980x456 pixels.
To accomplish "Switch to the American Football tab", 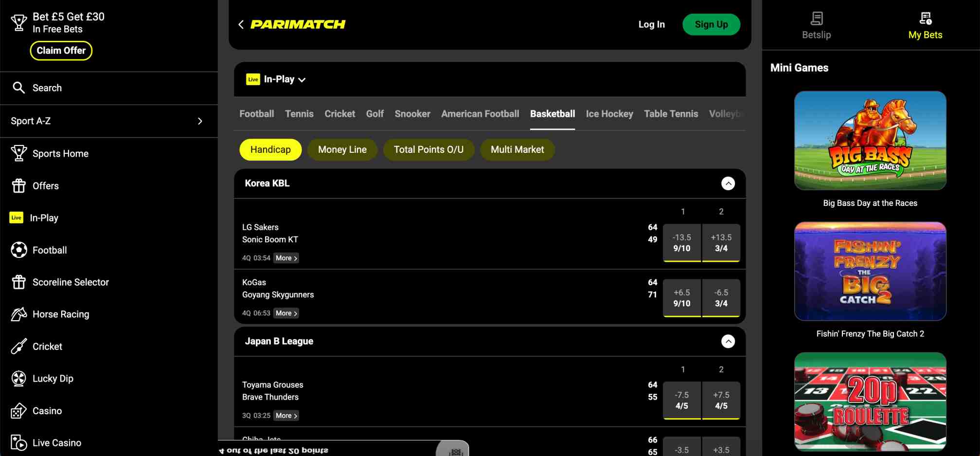I will pos(480,113).
